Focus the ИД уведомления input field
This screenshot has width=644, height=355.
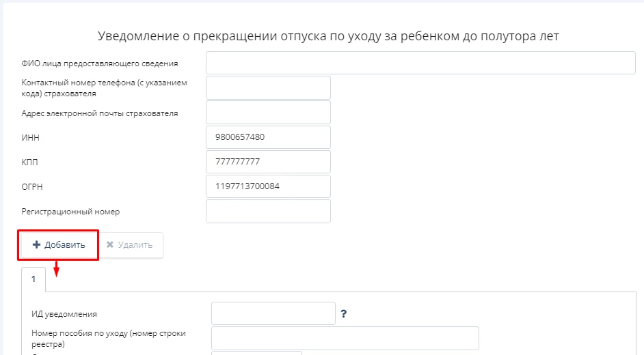(273, 313)
